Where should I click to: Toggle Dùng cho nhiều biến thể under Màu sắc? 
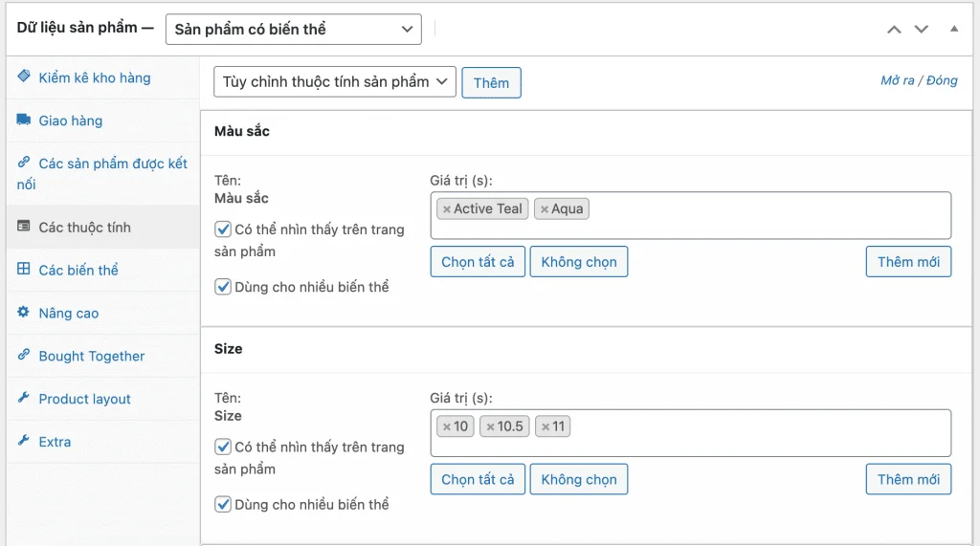point(223,287)
